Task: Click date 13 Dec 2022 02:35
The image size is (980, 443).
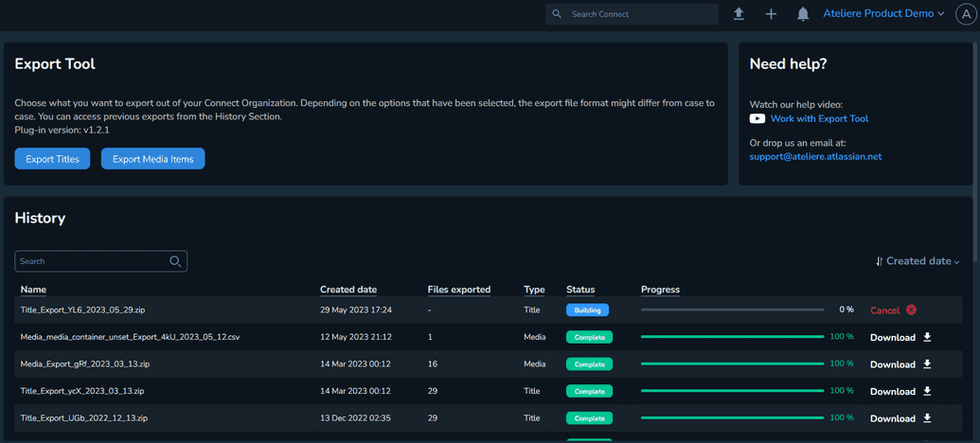Action: (x=355, y=417)
